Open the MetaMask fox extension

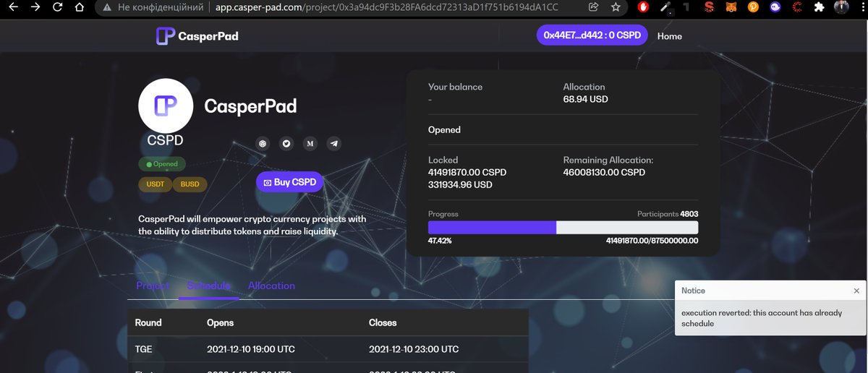tap(731, 8)
